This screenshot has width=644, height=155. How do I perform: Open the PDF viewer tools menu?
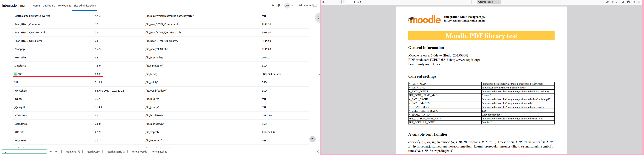(639, 2)
